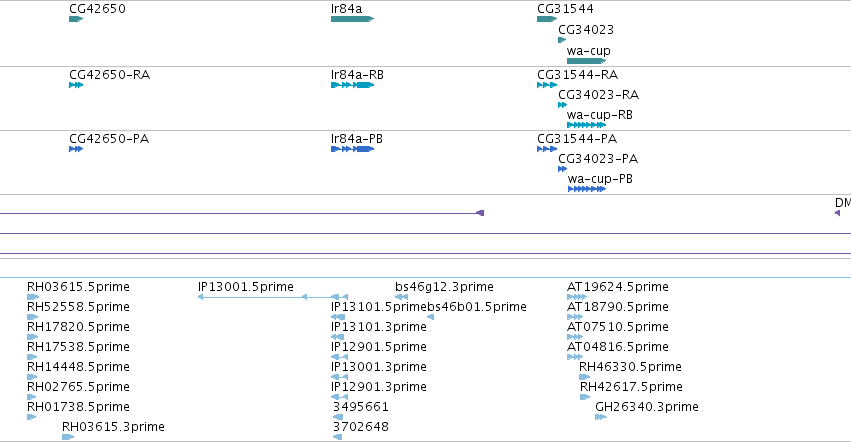Image resolution: width=851 pixels, height=442 pixels.
Task: Select EST IP12901.3prime
Action: (378, 387)
